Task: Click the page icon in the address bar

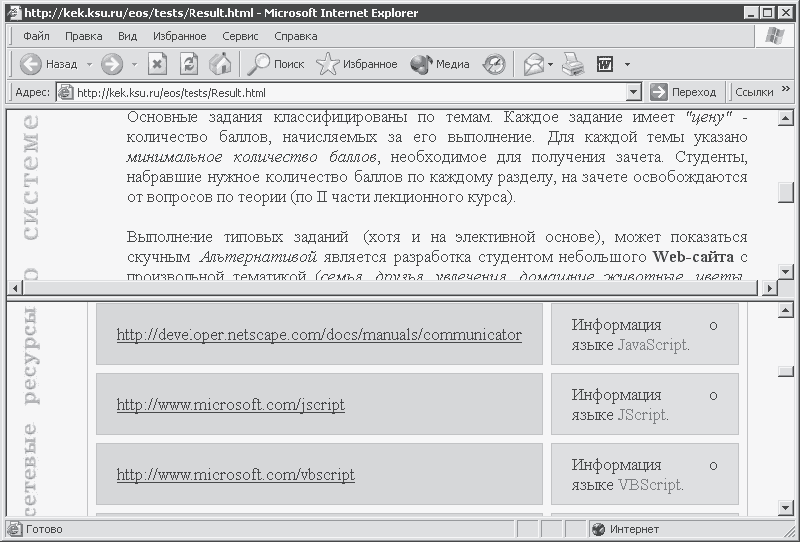Action: point(66,93)
